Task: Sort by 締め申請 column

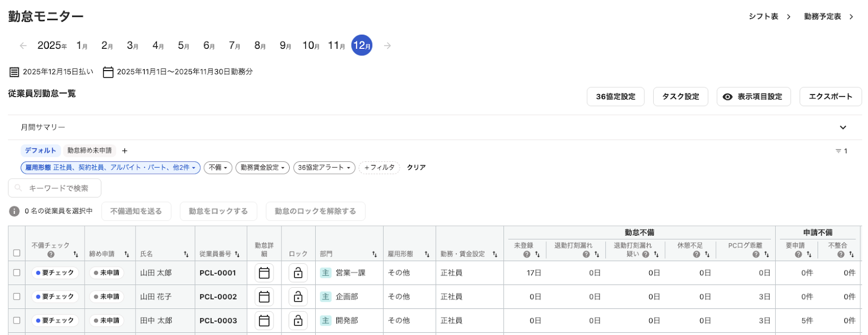Action: click(x=126, y=254)
